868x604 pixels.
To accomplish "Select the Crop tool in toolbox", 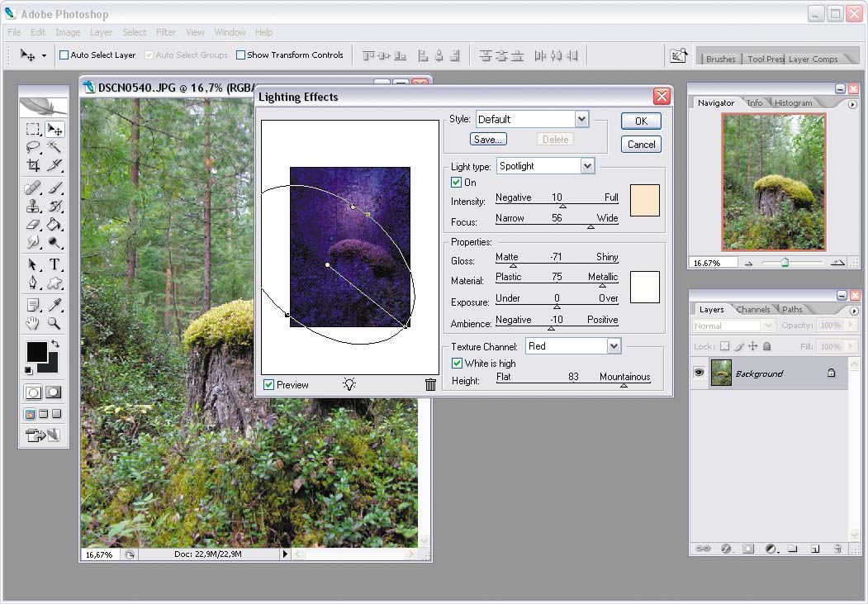I will click(x=33, y=165).
